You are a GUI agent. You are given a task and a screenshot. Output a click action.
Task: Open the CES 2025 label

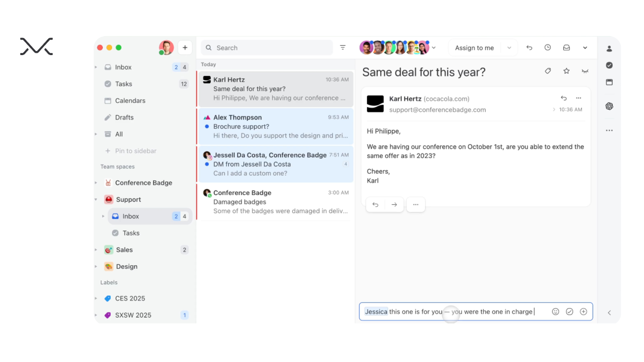[146, 298]
